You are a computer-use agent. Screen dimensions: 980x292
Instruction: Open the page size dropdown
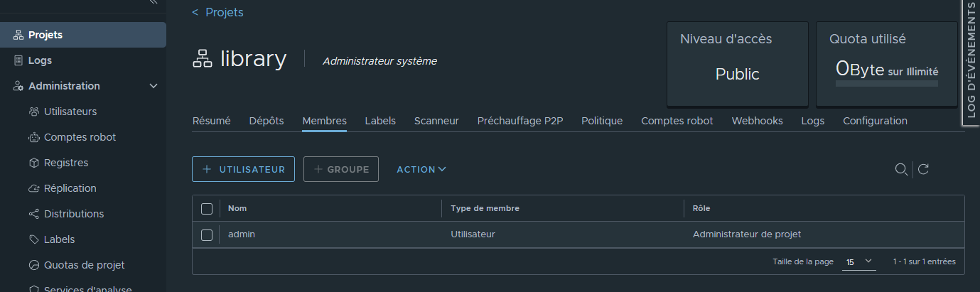pos(859,262)
